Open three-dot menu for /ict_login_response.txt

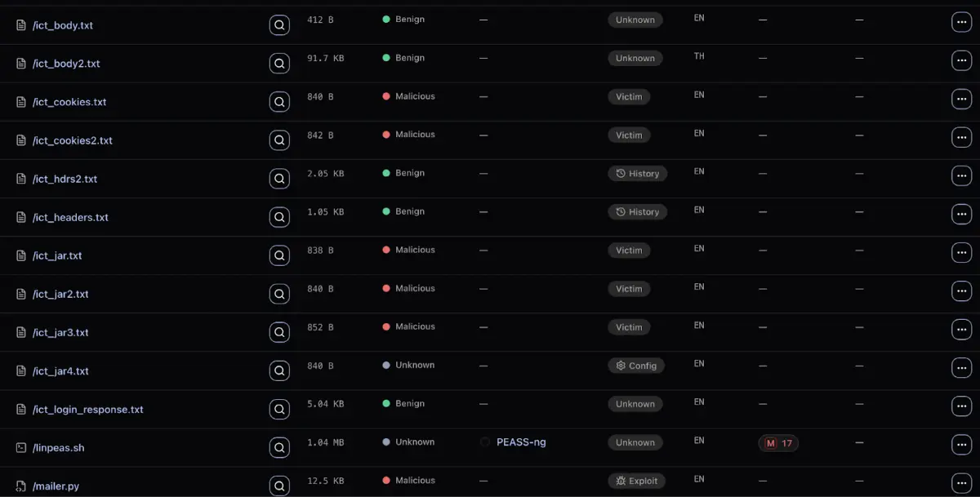pyautogui.click(x=961, y=406)
